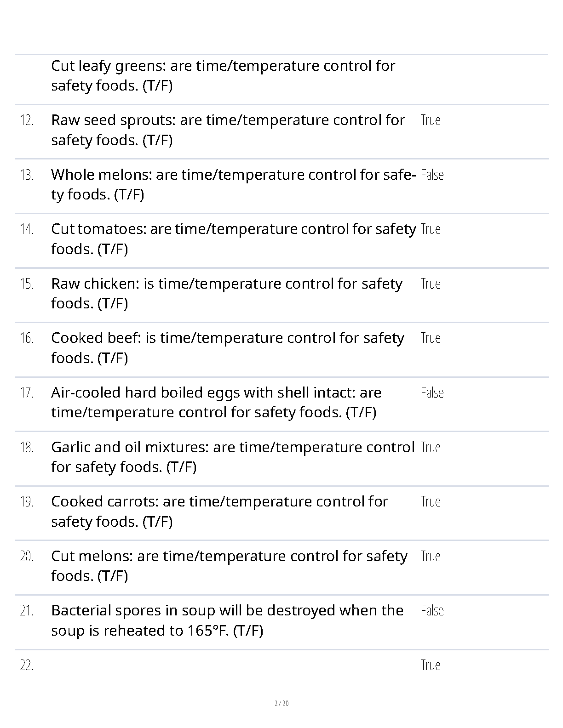Image resolution: width=563 pixels, height=728 pixels.
Task: Click the True answer for Raw chicken
Action: click(431, 284)
